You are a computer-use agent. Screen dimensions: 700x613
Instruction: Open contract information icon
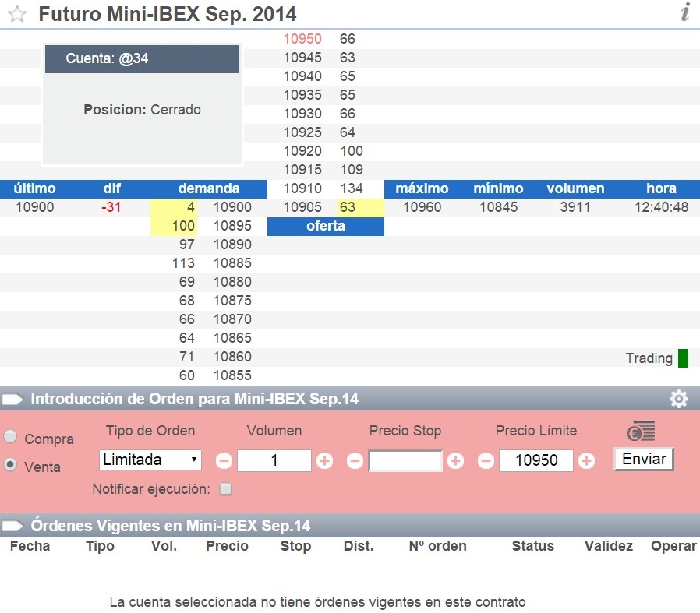click(x=685, y=12)
